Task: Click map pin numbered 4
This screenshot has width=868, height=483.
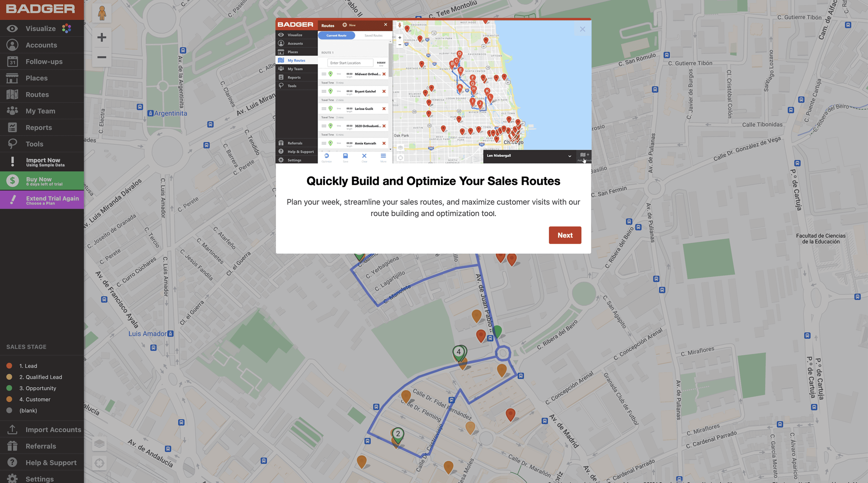Action: coord(459,352)
